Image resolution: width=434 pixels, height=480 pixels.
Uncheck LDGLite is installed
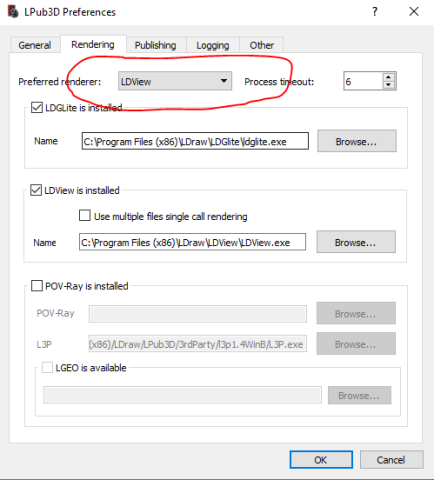37,108
